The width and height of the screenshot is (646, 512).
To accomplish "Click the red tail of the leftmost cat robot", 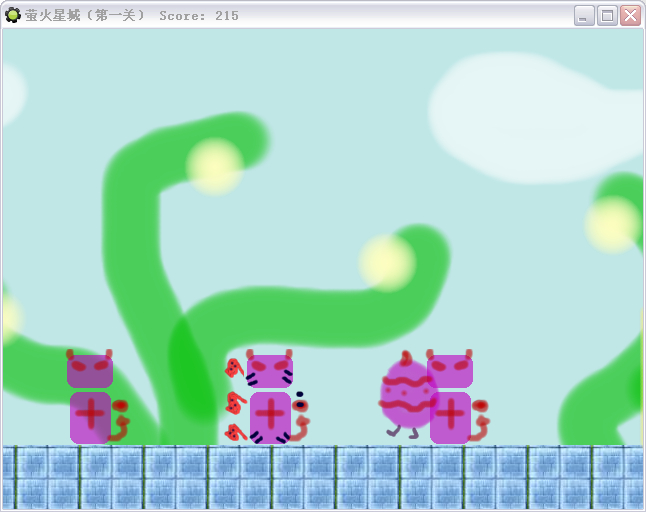I will (x=120, y=420).
